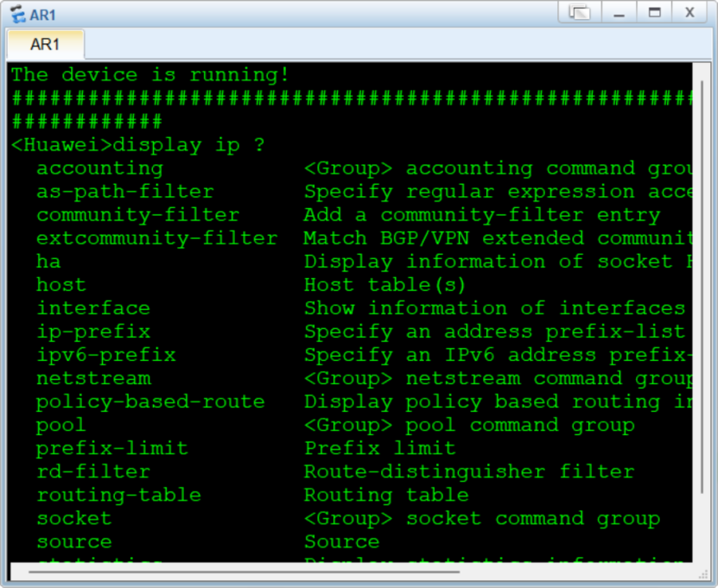Click the 'policy-based-route' command option
718x588 pixels.
pyautogui.click(x=150, y=401)
